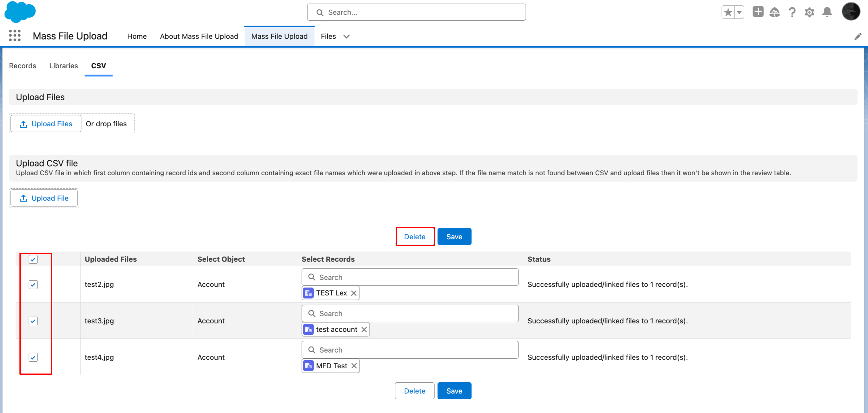Open the About Mass File Upload tab
The width and height of the screenshot is (868, 413).
pyautogui.click(x=199, y=36)
